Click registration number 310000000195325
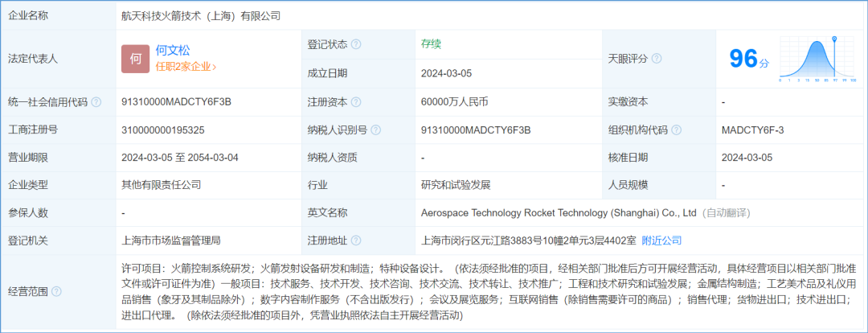 coord(163,130)
